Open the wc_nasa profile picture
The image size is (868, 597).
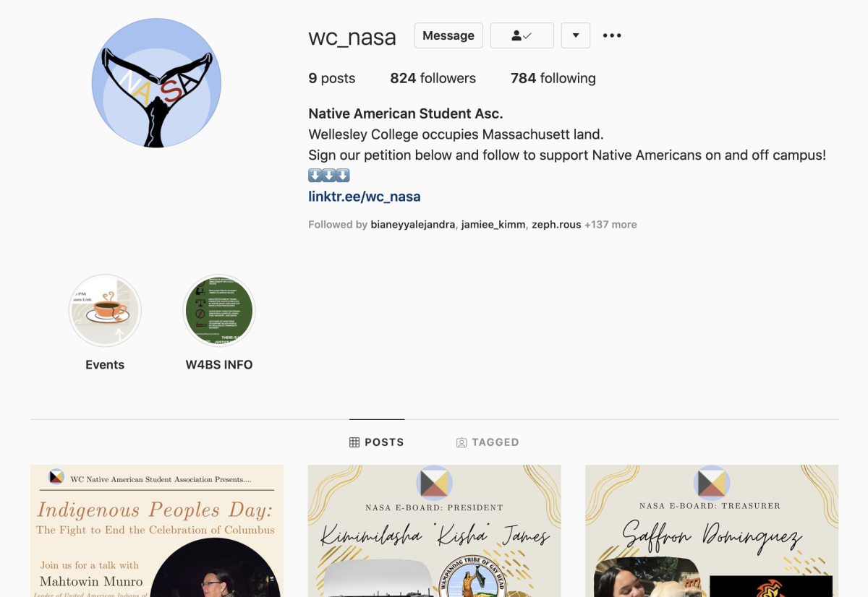pos(156,83)
